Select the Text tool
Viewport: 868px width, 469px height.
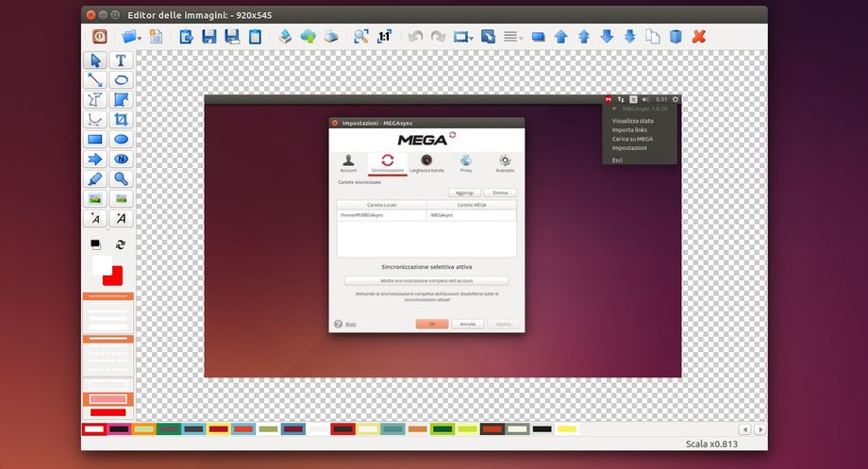click(121, 60)
